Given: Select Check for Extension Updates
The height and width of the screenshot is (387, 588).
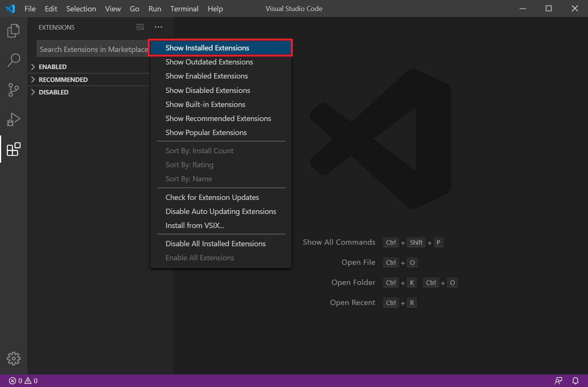Looking at the screenshot, I should click(221, 197).
